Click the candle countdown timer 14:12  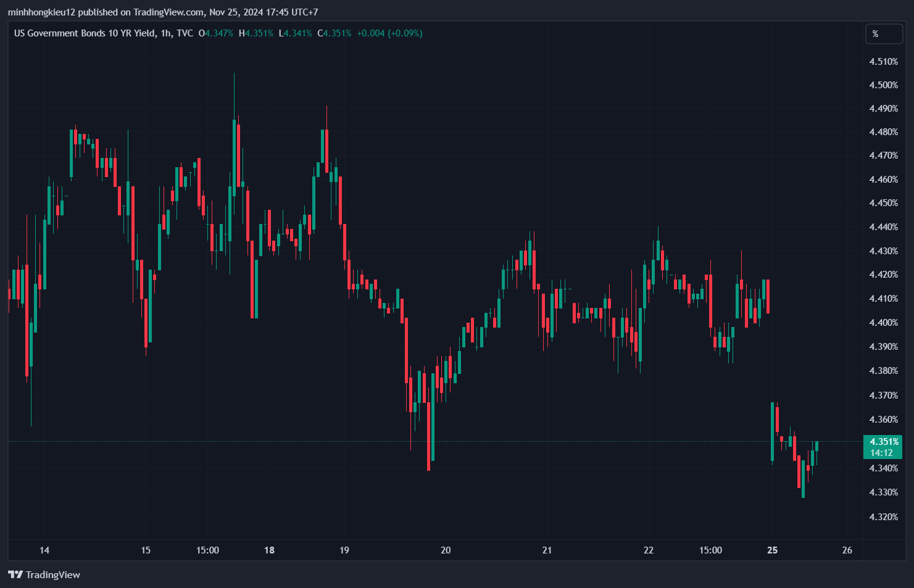(x=881, y=453)
